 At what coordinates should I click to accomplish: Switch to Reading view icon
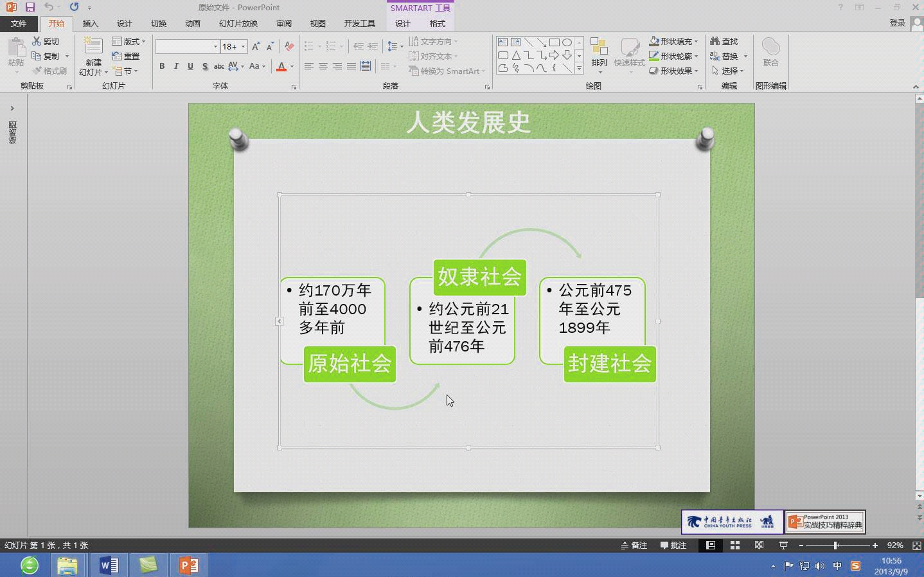click(759, 545)
